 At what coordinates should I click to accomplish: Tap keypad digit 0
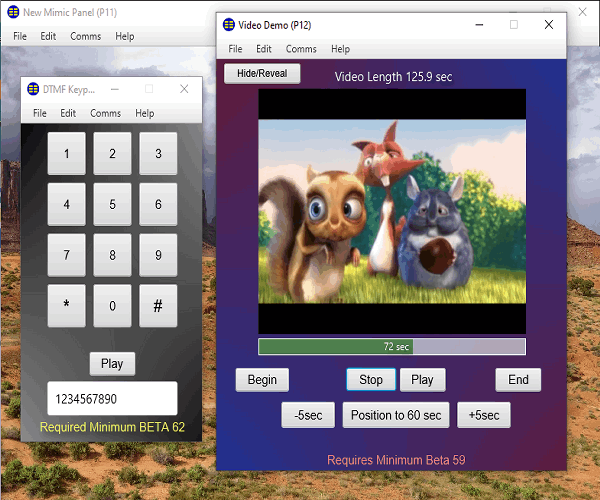coord(112,306)
